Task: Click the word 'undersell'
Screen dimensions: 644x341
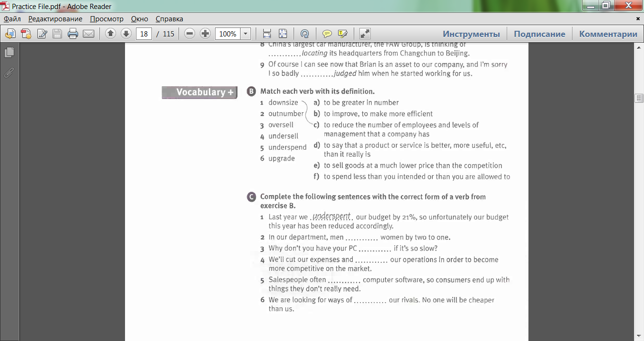Action: pos(283,136)
